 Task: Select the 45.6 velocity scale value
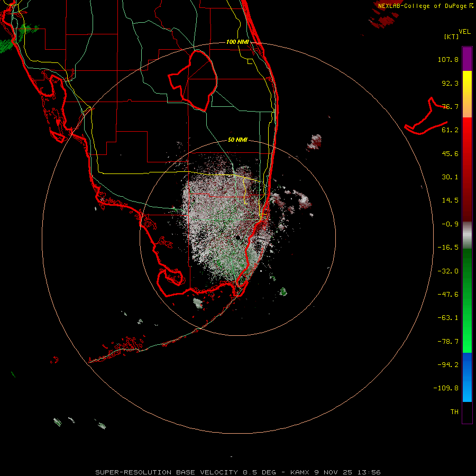(450, 153)
